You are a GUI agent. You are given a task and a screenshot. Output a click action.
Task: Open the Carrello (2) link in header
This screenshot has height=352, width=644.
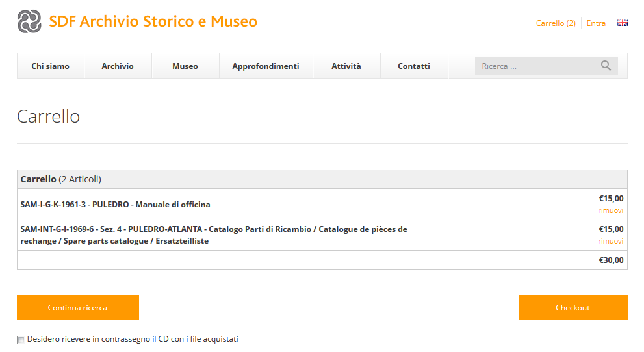pos(555,23)
